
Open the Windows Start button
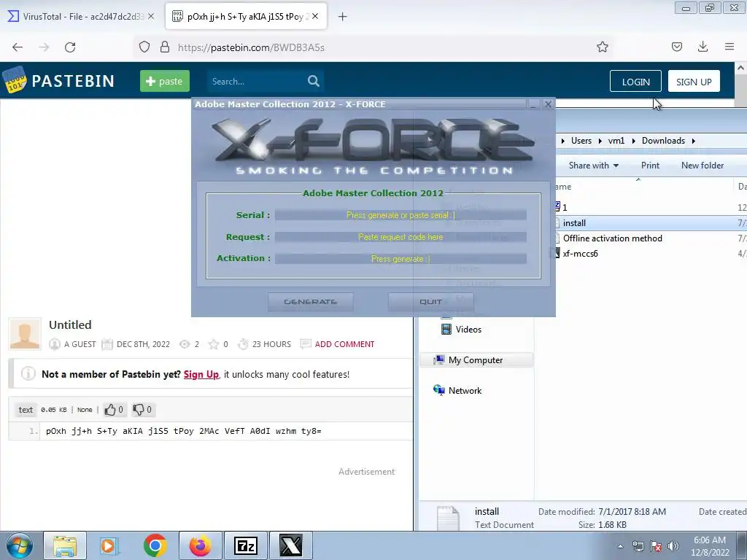point(20,545)
